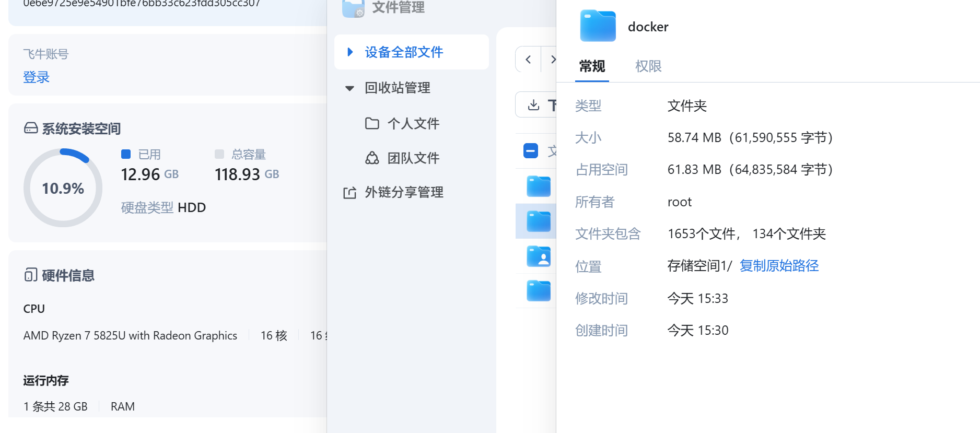The image size is (980, 433).
Task: Open 回收站管理 in the sidebar
Action: [x=398, y=88]
